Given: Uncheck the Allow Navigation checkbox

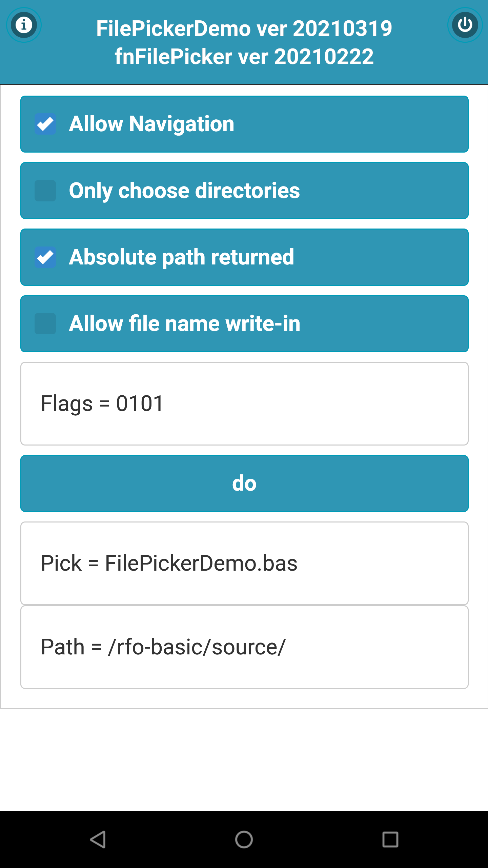Looking at the screenshot, I should (45, 124).
